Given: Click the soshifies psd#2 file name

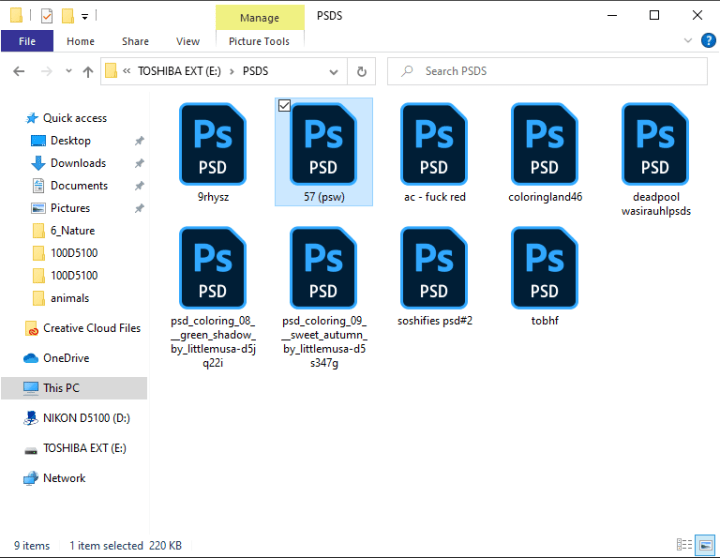Looking at the screenshot, I should click(434, 321).
